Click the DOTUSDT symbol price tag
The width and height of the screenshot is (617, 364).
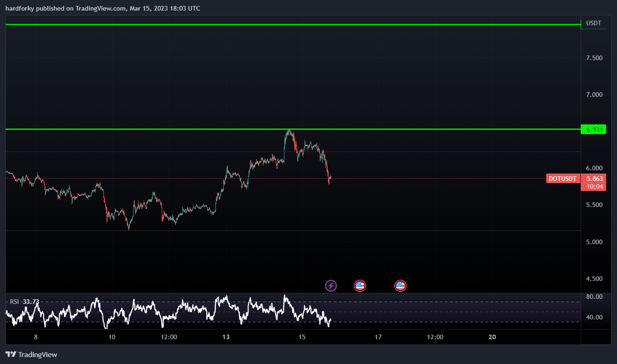[x=563, y=179]
